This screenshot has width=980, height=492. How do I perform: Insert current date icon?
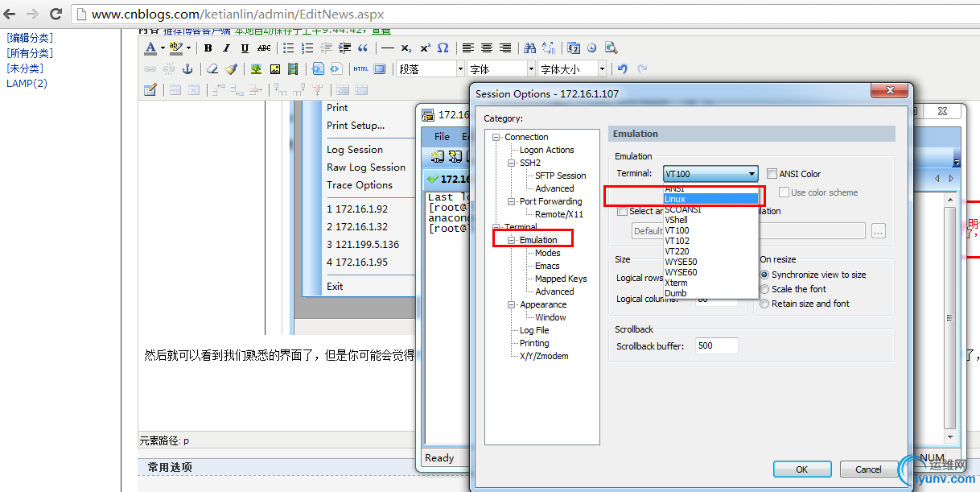573,48
